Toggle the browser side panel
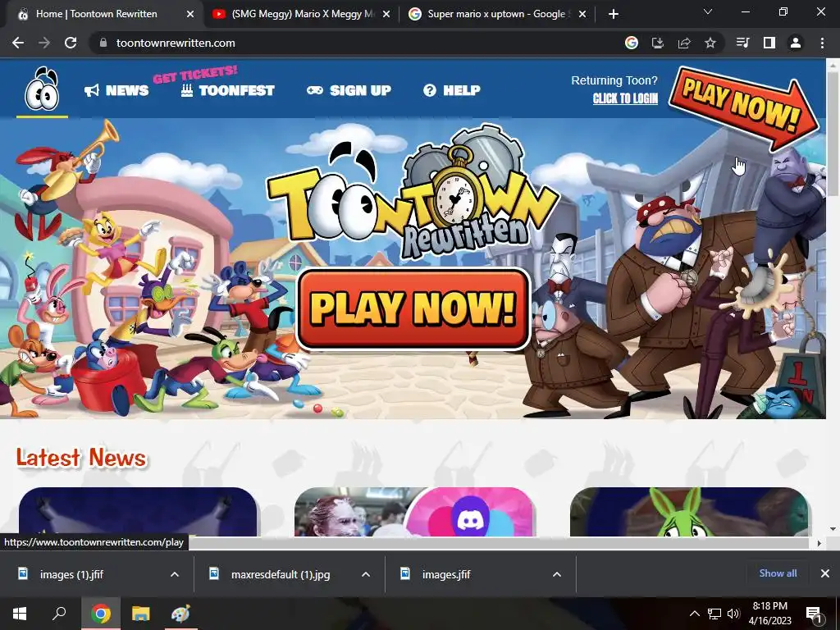 click(769, 43)
